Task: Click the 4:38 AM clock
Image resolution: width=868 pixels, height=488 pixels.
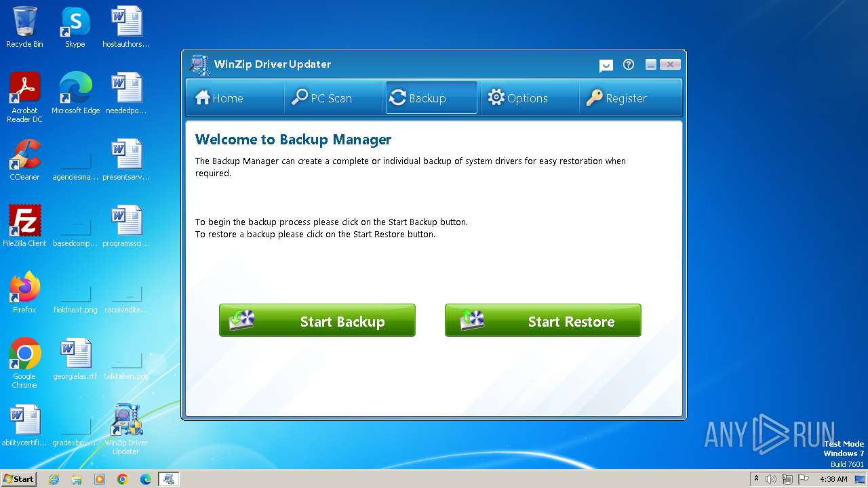Action: pos(833,479)
